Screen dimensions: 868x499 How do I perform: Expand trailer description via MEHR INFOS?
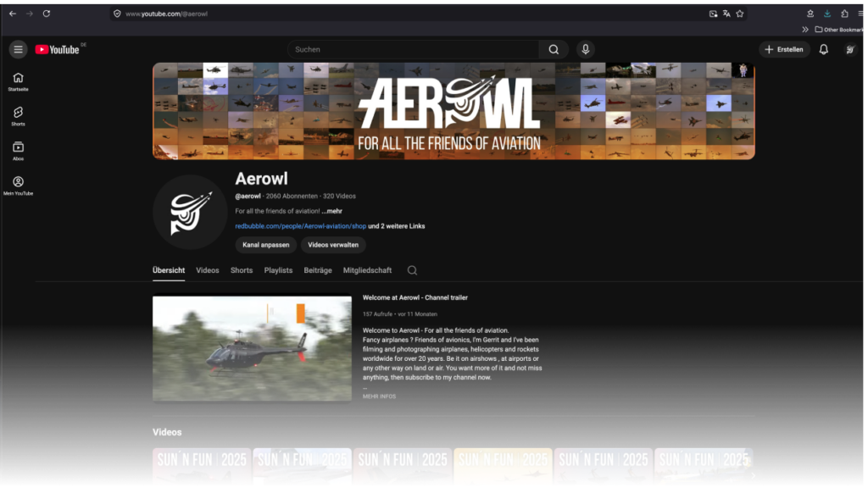click(x=379, y=396)
